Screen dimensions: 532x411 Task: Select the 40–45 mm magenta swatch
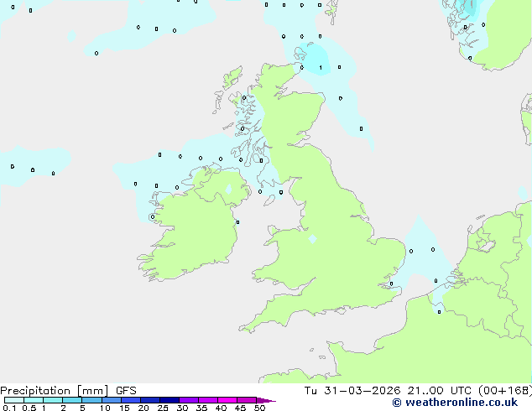227,400
